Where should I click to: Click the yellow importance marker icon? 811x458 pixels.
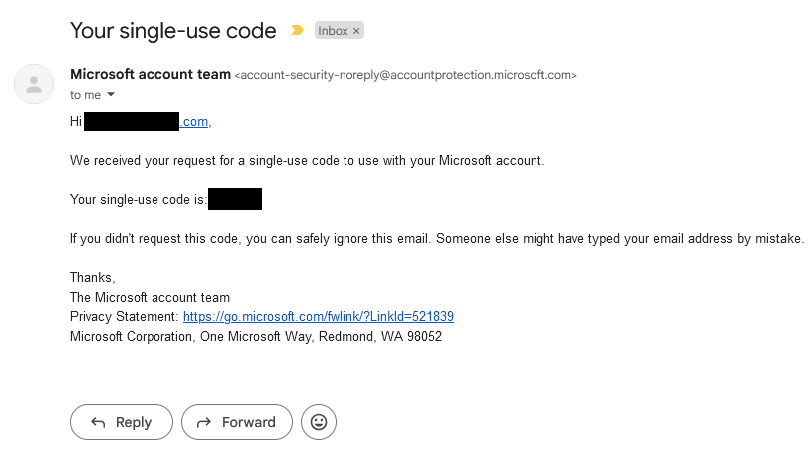pyautogui.click(x=297, y=30)
